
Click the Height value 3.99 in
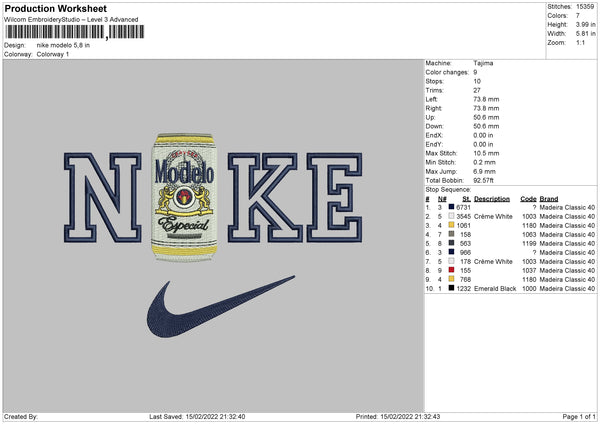pyautogui.click(x=585, y=24)
